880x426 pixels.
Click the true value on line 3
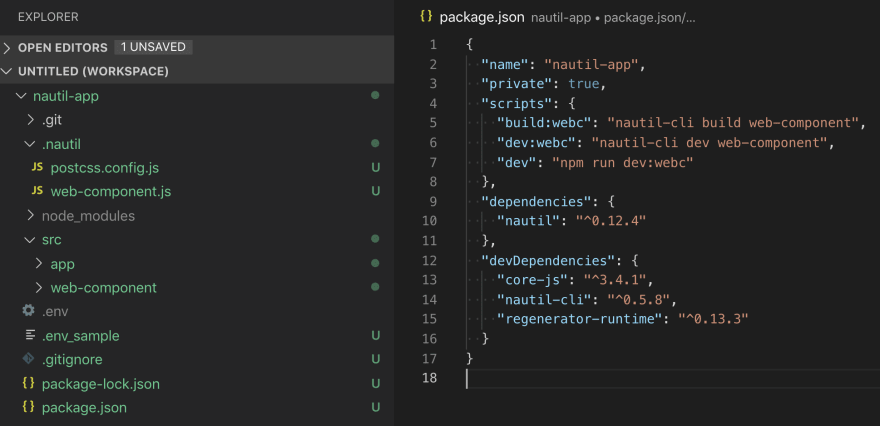[x=584, y=84]
